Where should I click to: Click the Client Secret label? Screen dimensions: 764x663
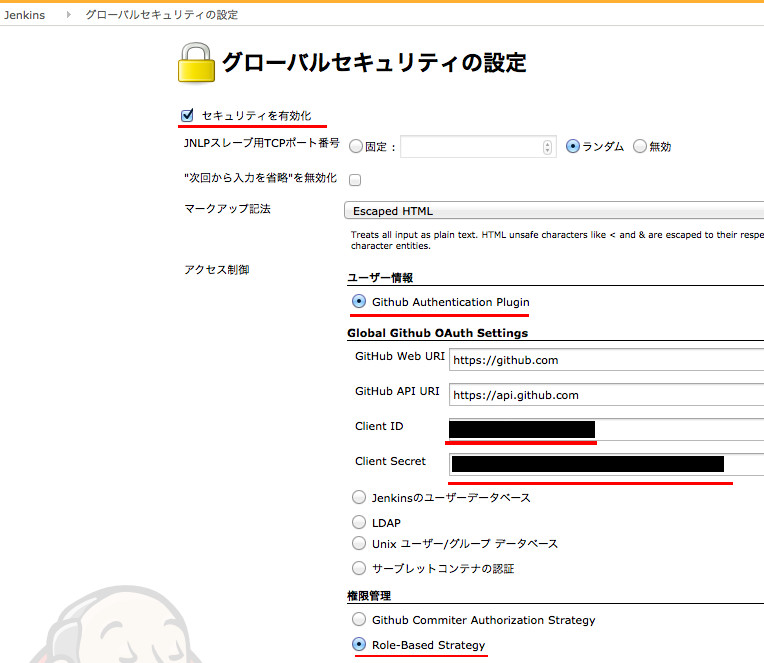tap(390, 461)
